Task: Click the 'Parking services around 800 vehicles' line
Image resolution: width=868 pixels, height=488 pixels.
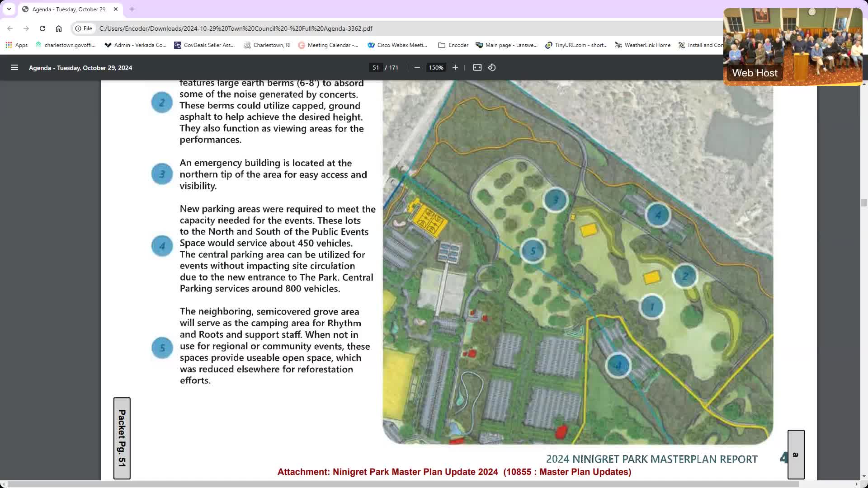Action: (x=260, y=289)
